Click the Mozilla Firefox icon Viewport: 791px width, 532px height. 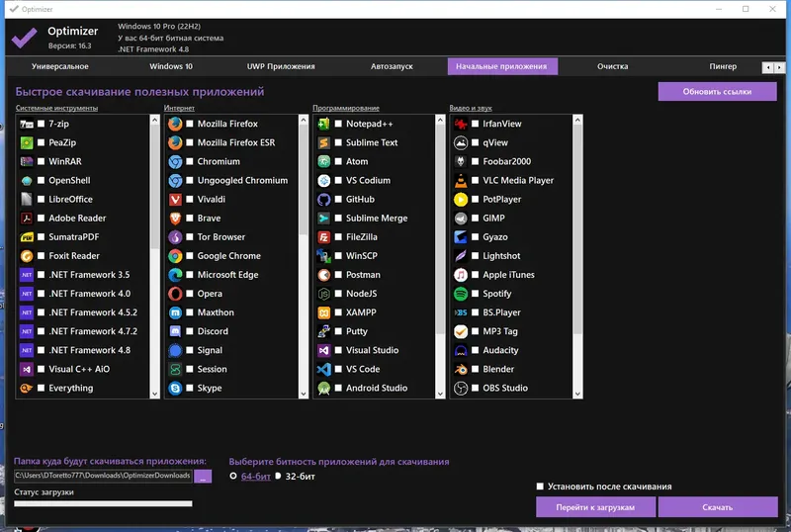pos(175,124)
